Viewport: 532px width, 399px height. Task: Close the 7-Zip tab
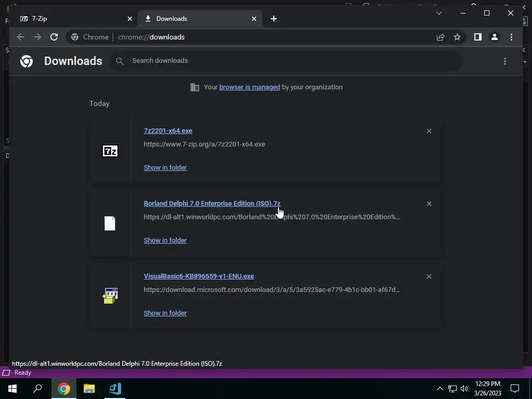129,19
